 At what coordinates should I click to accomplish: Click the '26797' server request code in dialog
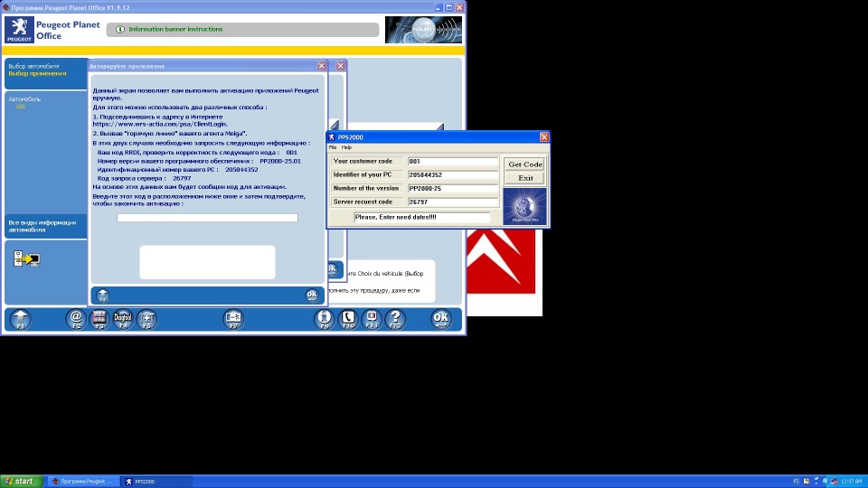[x=182, y=179]
